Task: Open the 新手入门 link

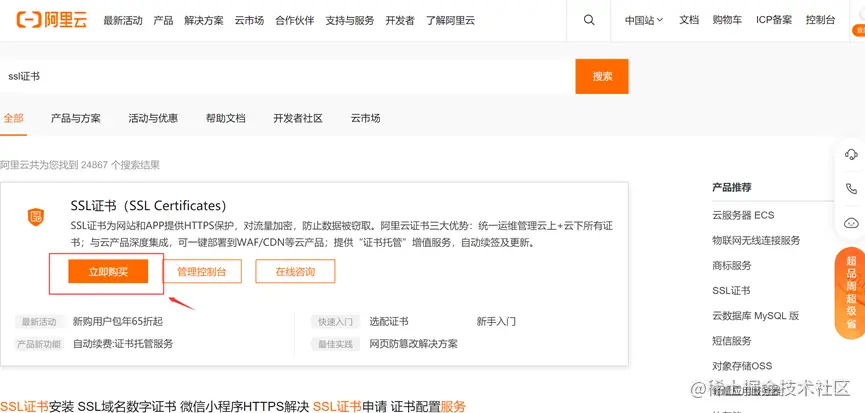Action: 496,321
